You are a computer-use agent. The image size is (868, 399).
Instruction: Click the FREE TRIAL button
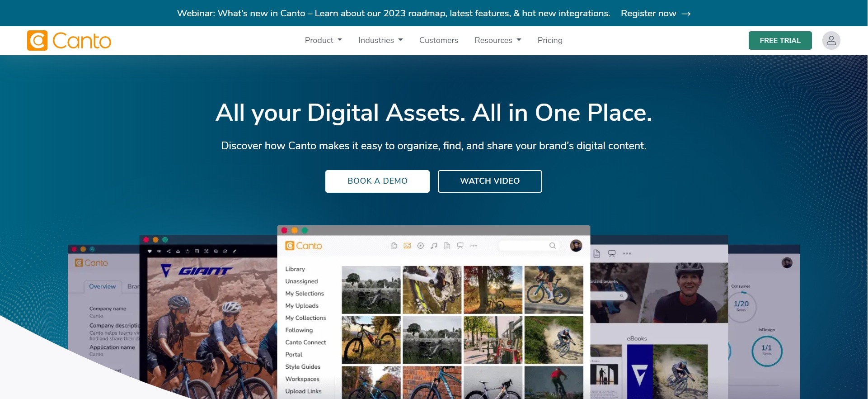tap(780, 41)
